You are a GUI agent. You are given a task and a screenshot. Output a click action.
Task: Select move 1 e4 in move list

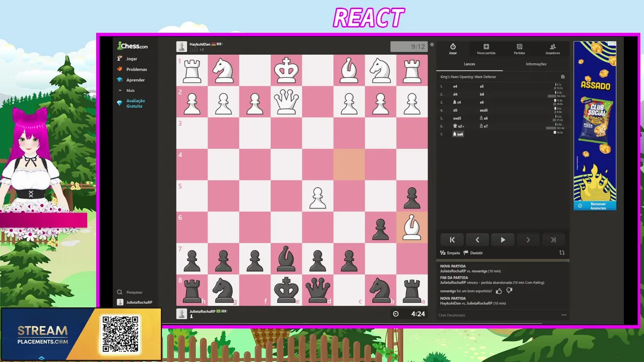pyautogui.click(x=455, y=86)
